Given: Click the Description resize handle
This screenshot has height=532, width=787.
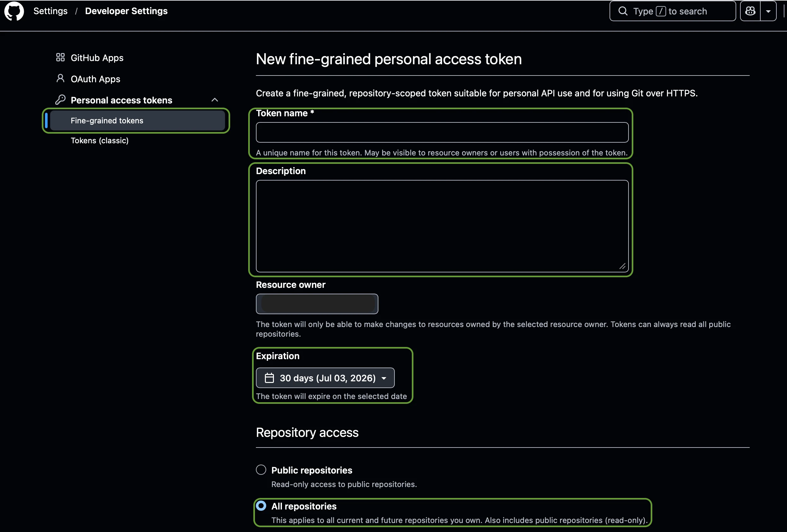Looking at the screenshot, I should pyautogui.click(x=622, y=266).
